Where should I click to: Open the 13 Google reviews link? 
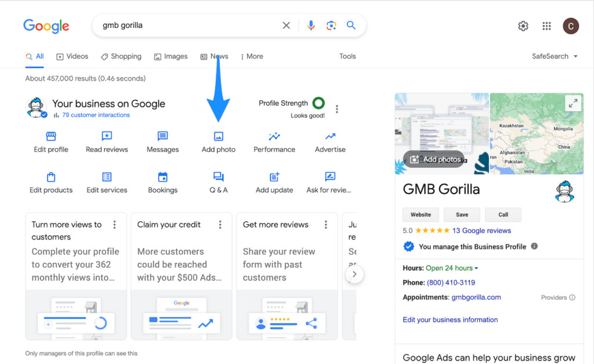click(481, 231)
